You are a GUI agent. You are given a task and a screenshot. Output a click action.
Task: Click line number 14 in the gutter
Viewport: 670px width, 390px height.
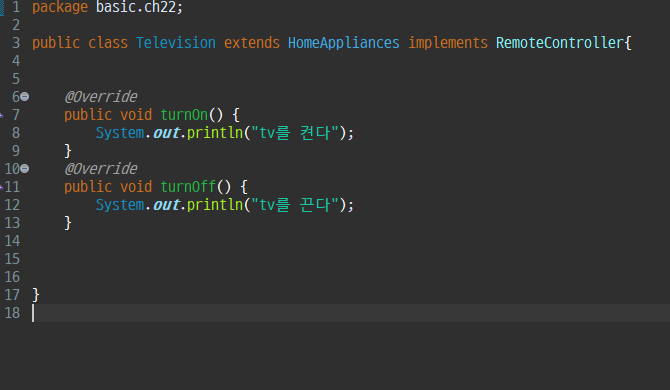pyautogui.click(x=12, y=241)
